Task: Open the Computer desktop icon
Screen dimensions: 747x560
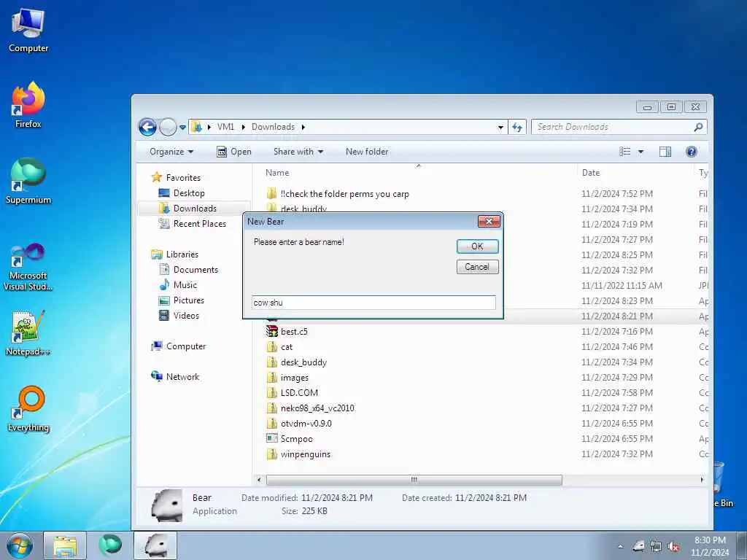Action: [28, 31]
